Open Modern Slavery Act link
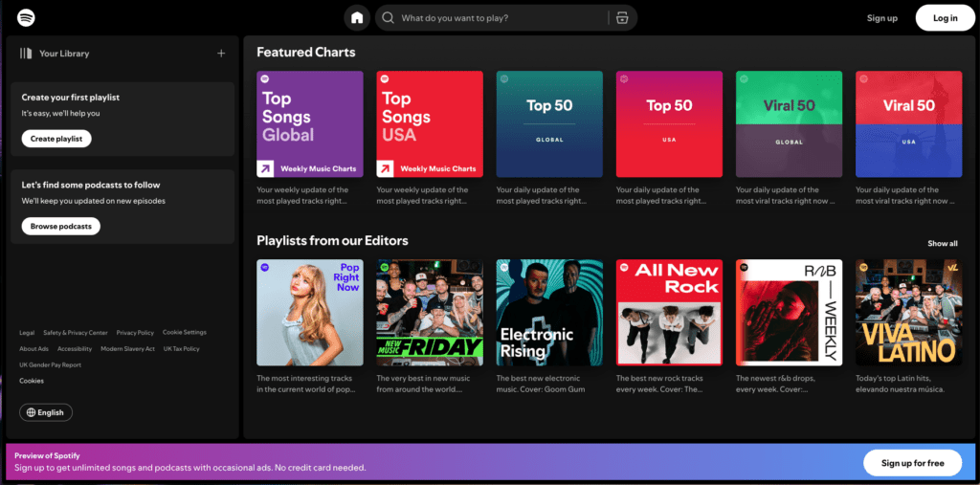The width and height of the screenshot is (980, 485). coord(127,349)
